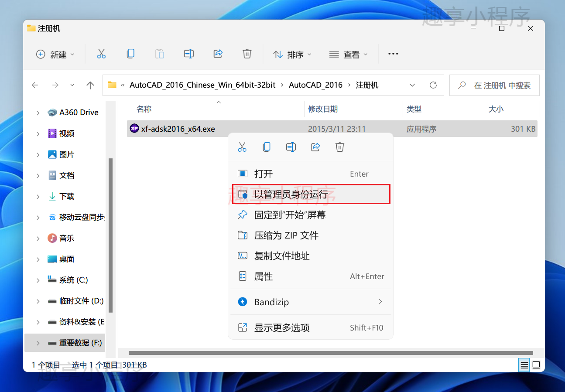The image size is (565, 392).
Task: Expand the A360 Drive tree node
Action: [x=38, y=112]
